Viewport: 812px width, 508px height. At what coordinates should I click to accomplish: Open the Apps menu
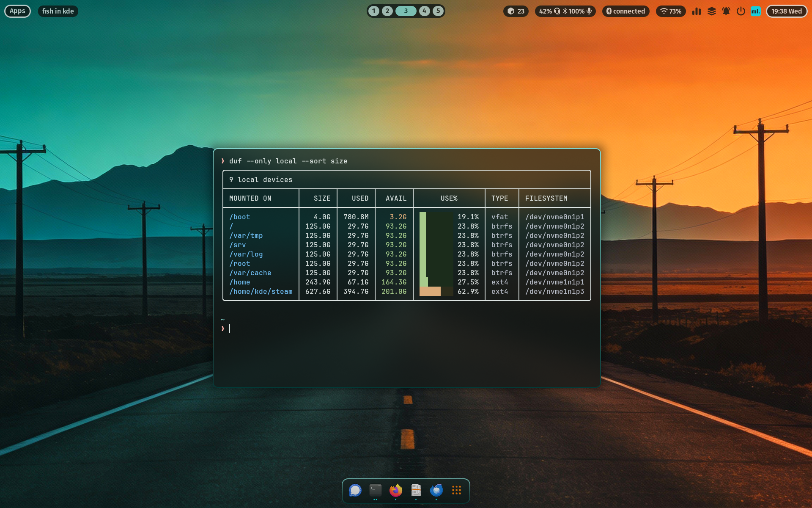[17, 11]
